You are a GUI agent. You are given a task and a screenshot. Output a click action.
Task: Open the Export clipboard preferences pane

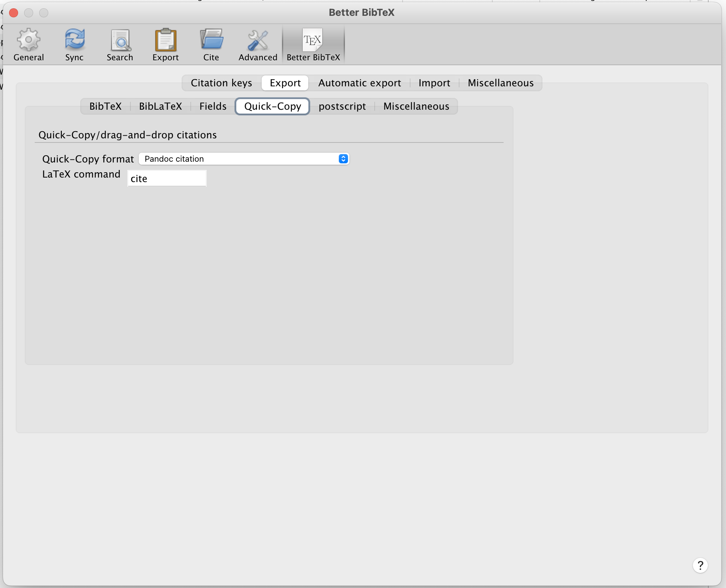click(165, 45)
